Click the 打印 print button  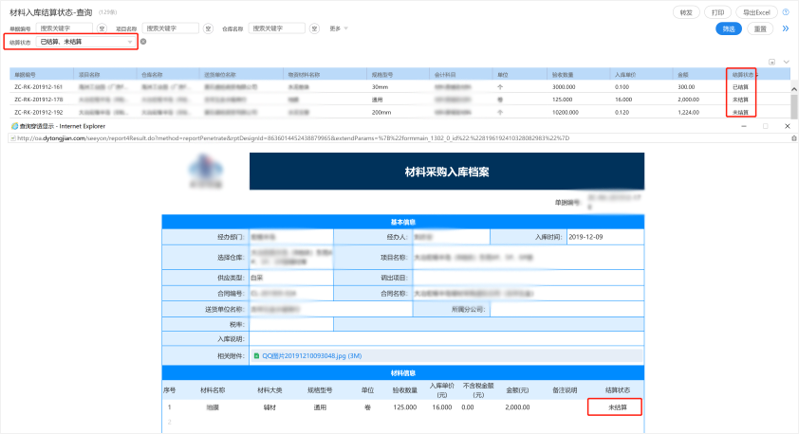pos(717,12)
